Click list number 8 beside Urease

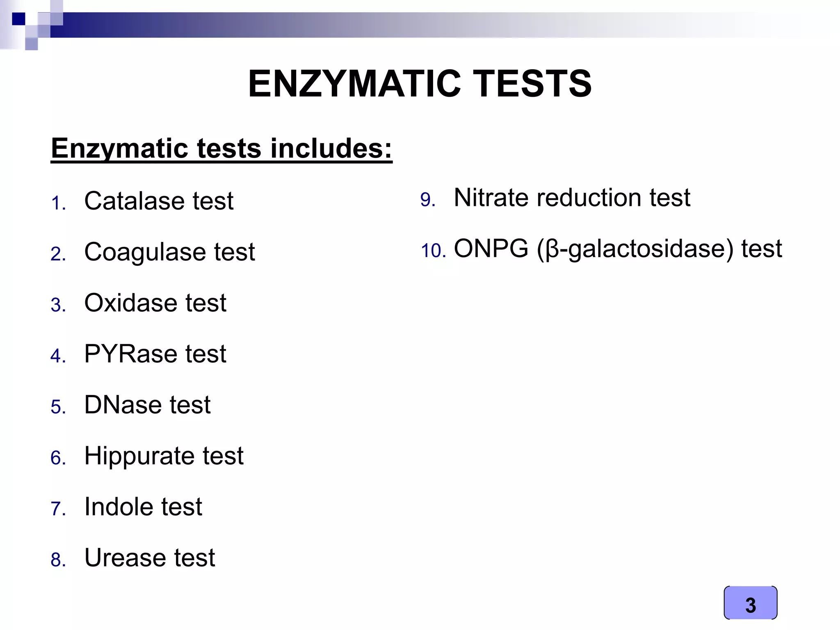[x=58, y=560]
